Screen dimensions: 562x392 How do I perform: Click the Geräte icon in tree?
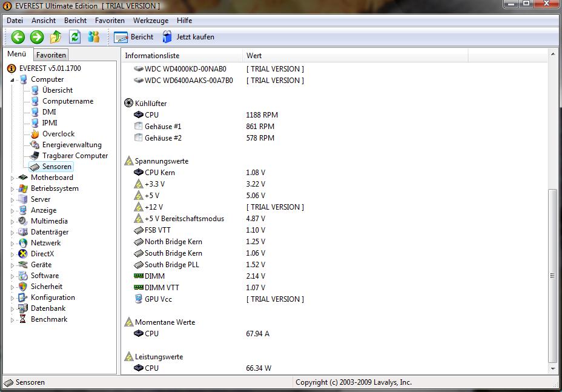point(23,265)
